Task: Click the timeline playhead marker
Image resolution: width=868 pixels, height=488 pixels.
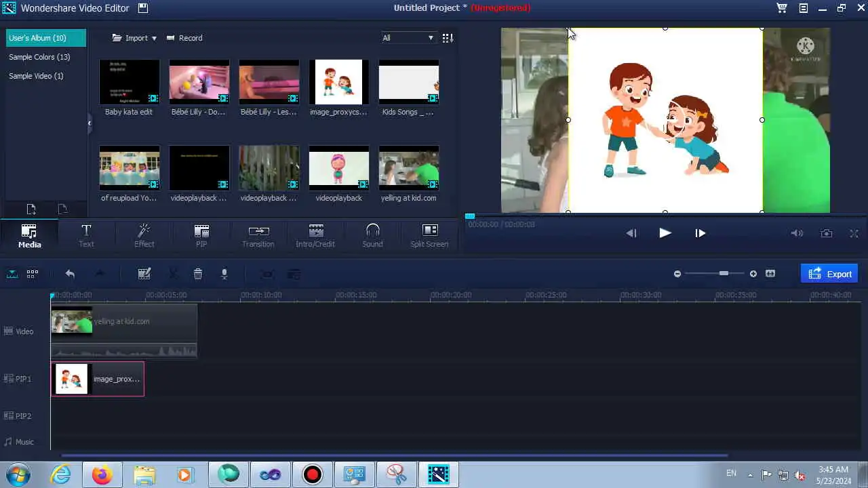Action: tap(52, 296)
